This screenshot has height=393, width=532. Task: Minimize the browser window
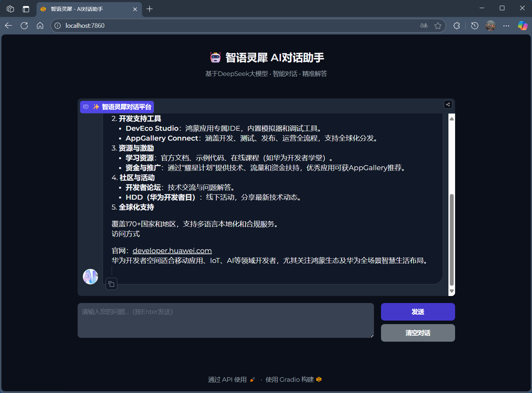(482, 8)
